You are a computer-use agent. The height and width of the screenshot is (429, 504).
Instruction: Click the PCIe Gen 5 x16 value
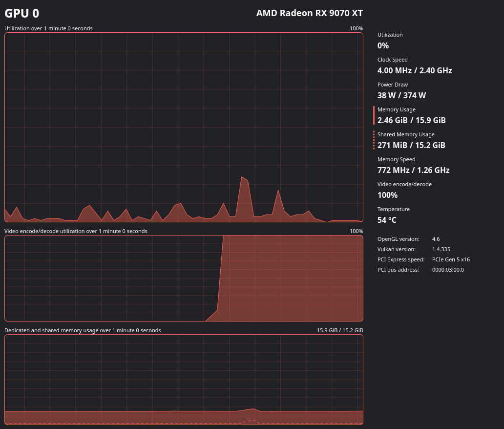pyautogui.click(x=451, y=259)
